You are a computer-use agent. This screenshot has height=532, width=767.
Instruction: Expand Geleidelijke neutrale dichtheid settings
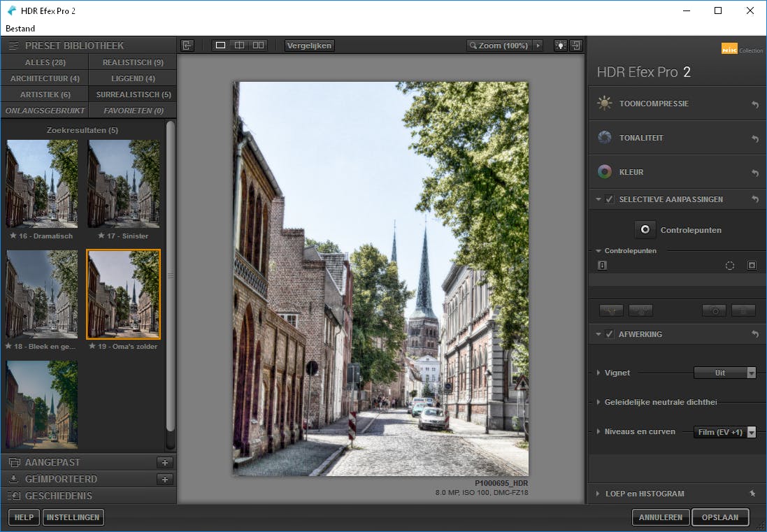(598, 402)
